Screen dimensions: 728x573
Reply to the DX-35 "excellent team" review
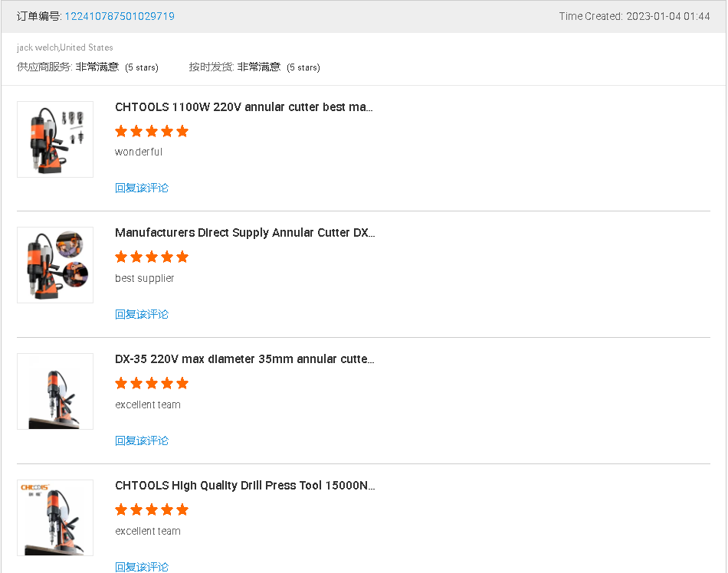[x=142, y=440]
